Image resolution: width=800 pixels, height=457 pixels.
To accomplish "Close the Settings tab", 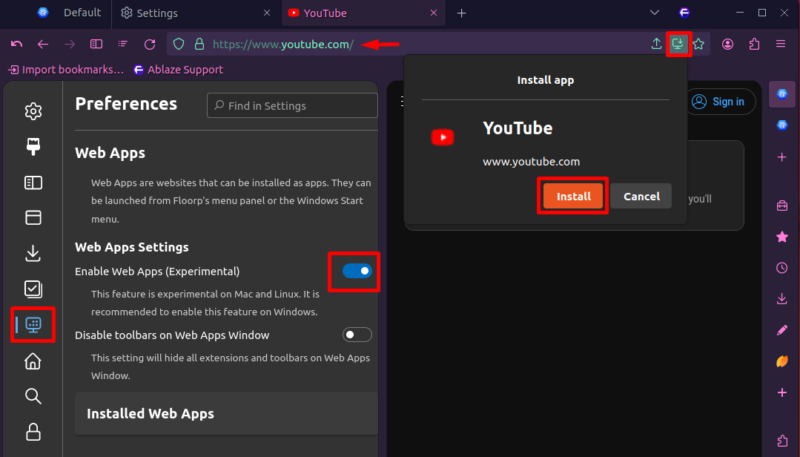I will 267,13.
